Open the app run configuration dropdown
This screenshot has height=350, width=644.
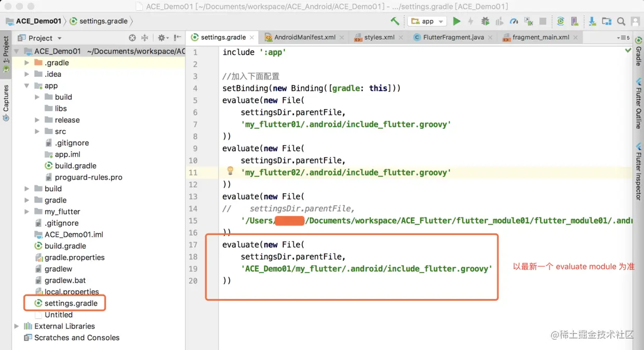coord(427,21)
